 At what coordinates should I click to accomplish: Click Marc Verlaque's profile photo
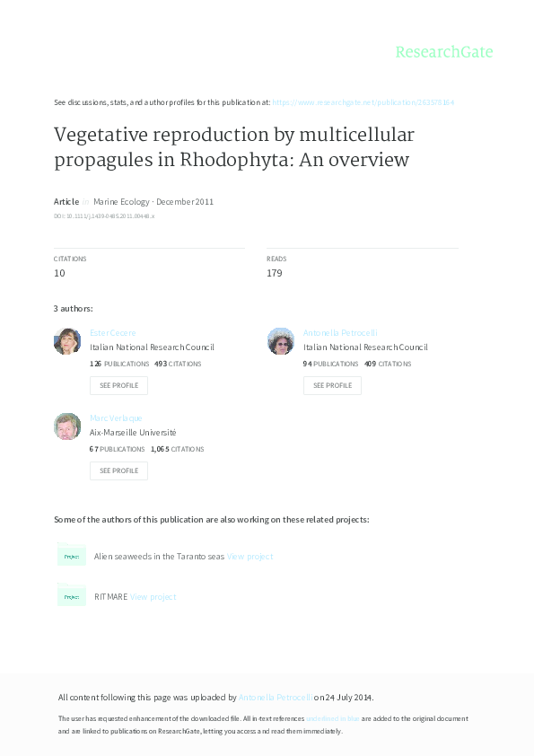click(x=67, y=426)
